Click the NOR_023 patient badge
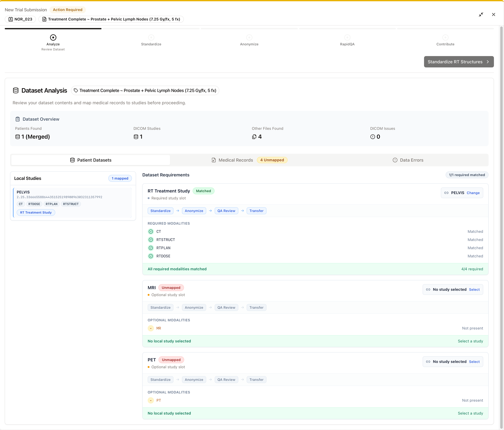Viewport: 504px width, 430px height. tap(20, 19)
